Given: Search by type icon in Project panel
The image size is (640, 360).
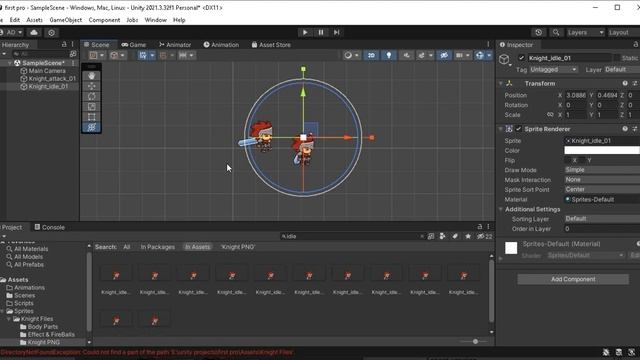Looking at the screenshot, I should click(442, 236).
